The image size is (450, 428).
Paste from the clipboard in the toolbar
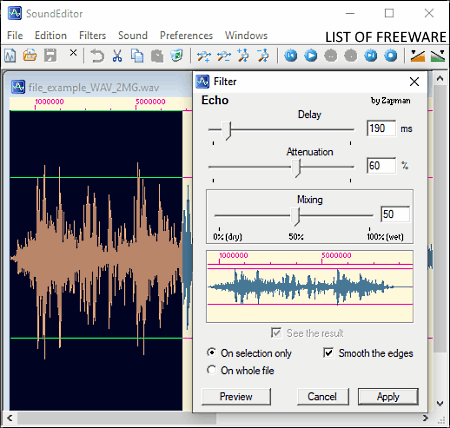click(157, 56)
